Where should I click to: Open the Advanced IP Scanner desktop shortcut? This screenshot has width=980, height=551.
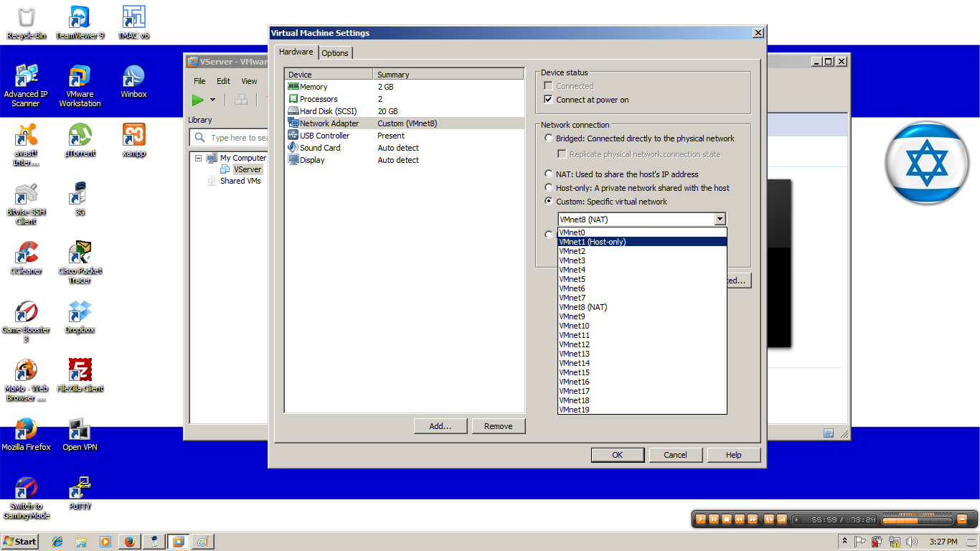[x=26, y=85]
